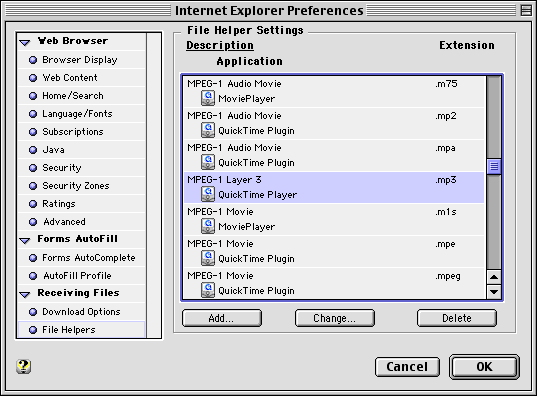Open Download Options preferences
The height and width of the screenshot is (396, 537).
pos(82,311)
